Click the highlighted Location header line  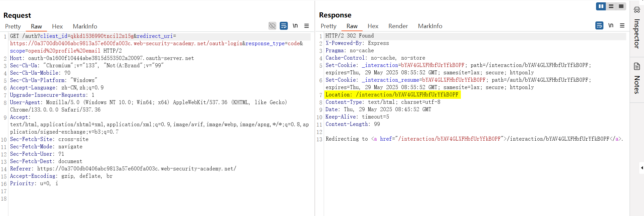(392, 95)
